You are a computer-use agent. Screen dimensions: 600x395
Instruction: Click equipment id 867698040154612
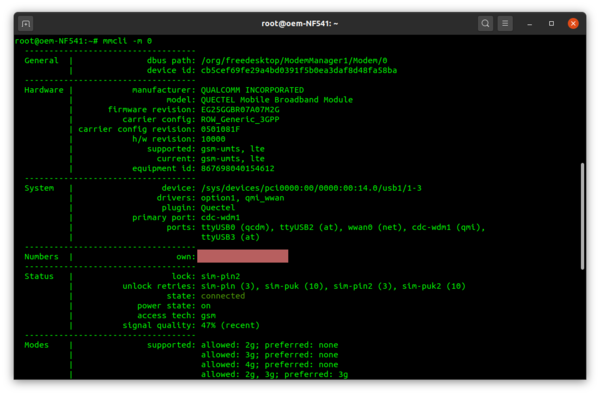[238, 168]
